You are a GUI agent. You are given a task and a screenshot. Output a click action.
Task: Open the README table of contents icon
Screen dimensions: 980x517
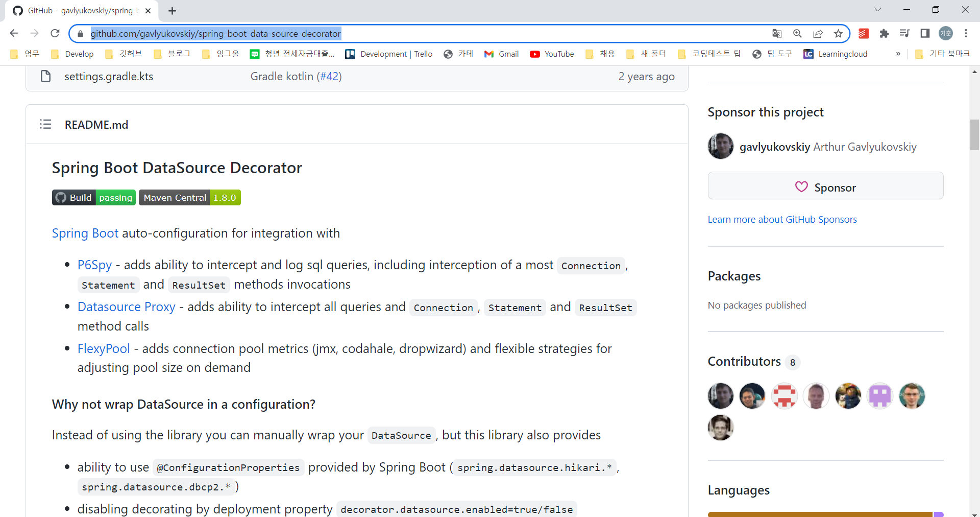(45, 124)
